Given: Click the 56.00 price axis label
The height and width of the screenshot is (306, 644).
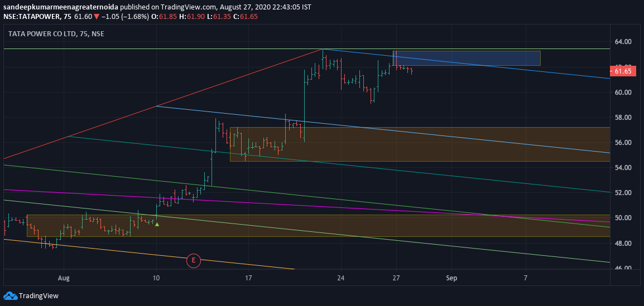Looking at the screenshot, I should point(623,143).
